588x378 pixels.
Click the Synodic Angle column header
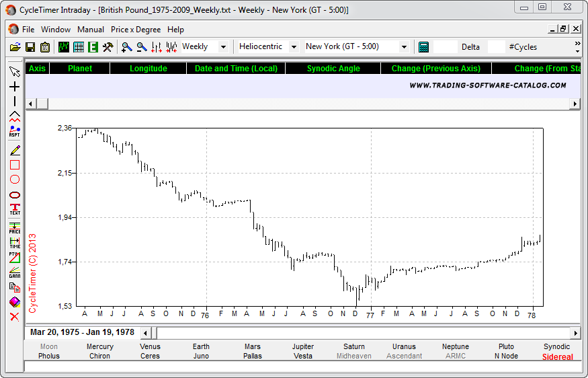coord(333,69)
